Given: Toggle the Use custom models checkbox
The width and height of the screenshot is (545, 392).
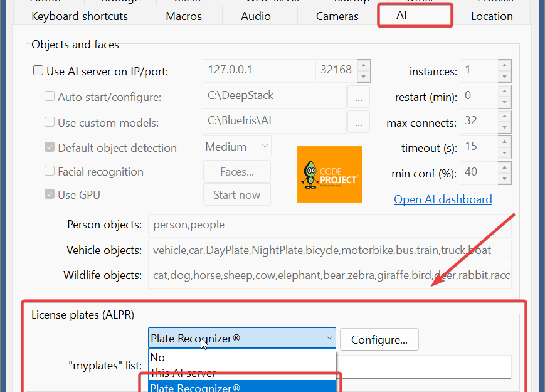Looking at the screenshot, I should pyautogui.click(x=50, y=122).
